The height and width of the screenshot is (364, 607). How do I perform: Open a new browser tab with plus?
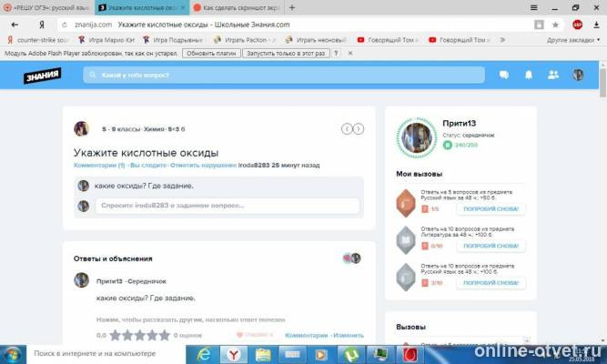tap(292, 7)
